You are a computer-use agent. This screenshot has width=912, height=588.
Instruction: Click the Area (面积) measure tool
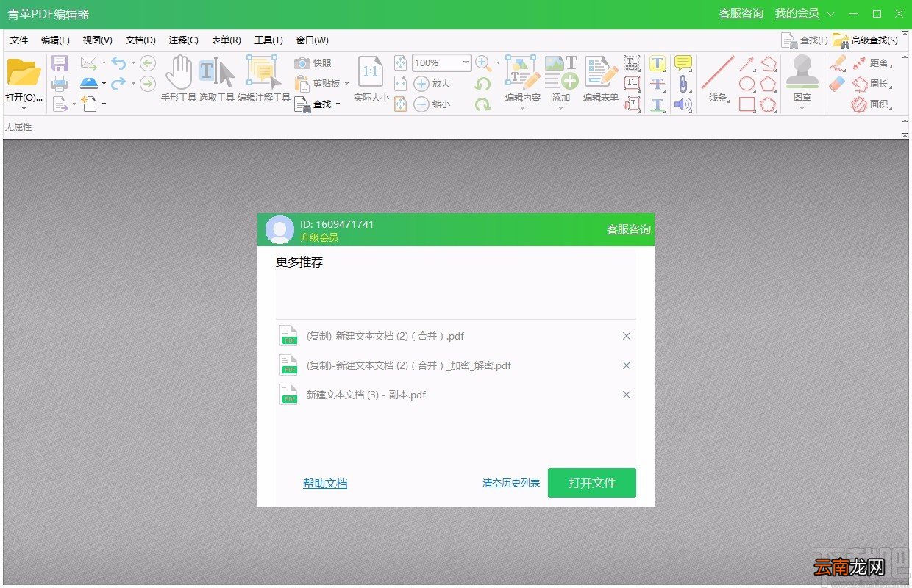pyautogui.click(x=871, y=104)
